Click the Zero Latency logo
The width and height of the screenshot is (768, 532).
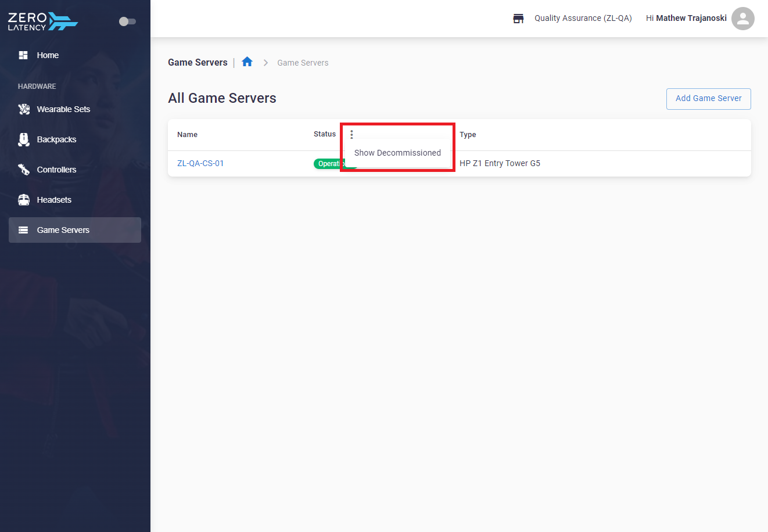[42, 21]
